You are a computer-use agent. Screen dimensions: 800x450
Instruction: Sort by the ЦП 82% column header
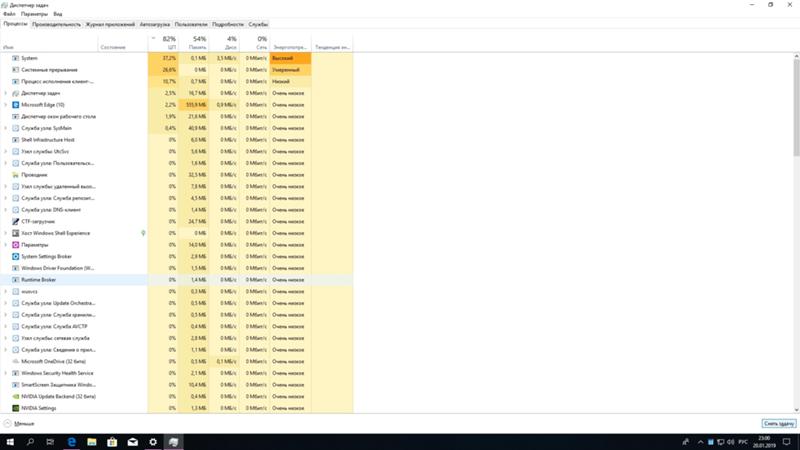(x=163, y=43)
